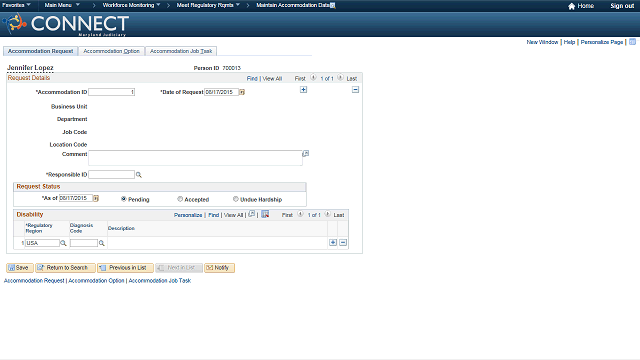
Task: Click the Diagnosis Code input field
Action: tap(84, 243)
